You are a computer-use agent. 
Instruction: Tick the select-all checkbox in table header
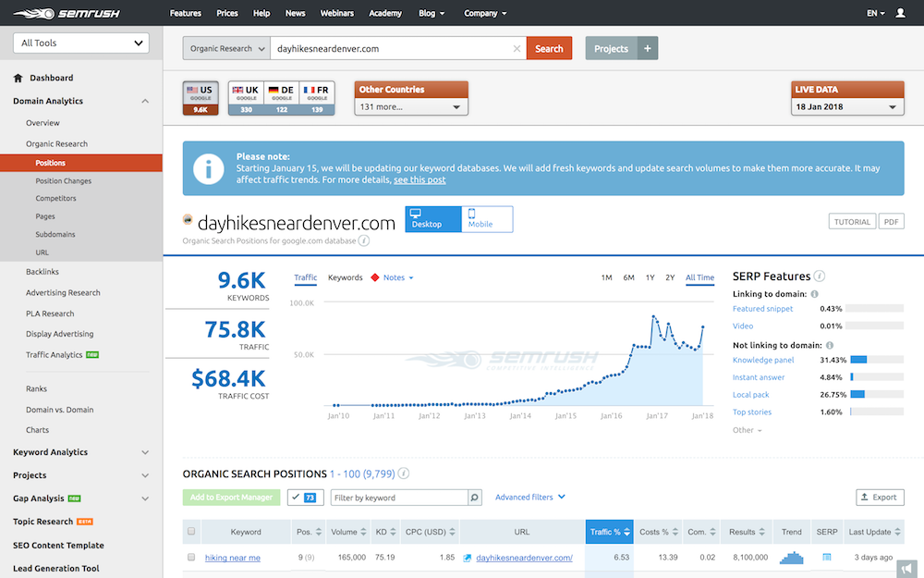(x=191, y=532)
